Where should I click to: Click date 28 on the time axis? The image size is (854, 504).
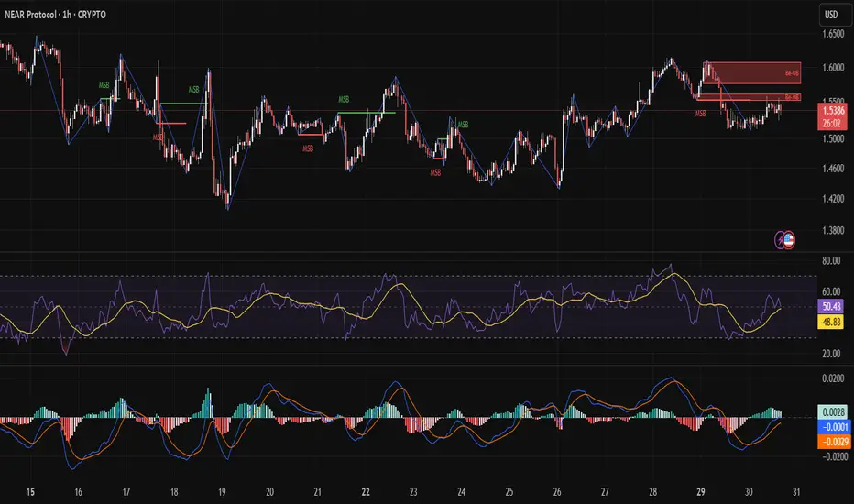click(x=653, y=492)
